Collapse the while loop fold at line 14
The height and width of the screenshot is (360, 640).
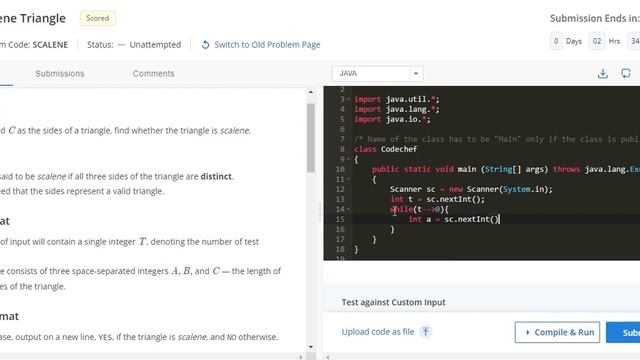(x=348, y=209)
